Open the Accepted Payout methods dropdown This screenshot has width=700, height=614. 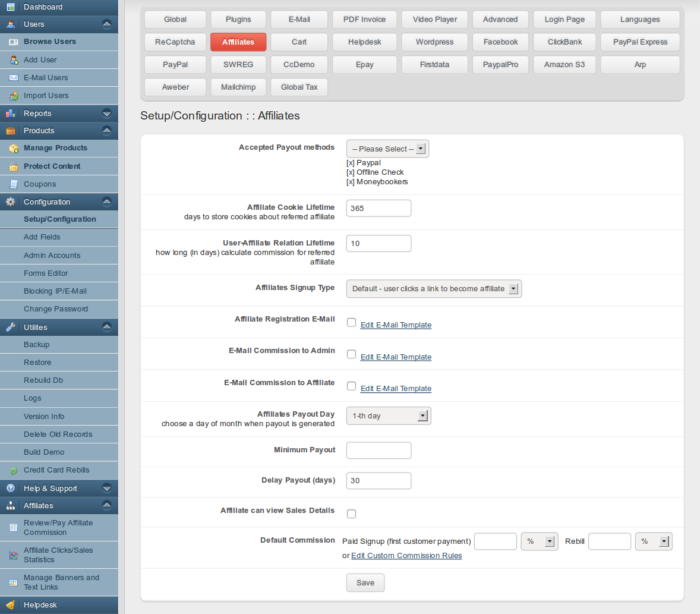[x=387, y=149]
